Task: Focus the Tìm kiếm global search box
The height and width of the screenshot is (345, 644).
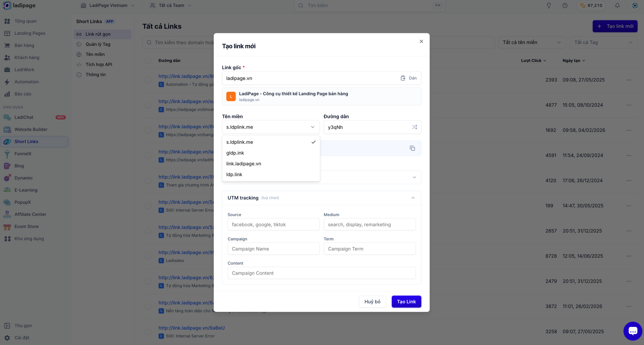Action: coord(369,5)
